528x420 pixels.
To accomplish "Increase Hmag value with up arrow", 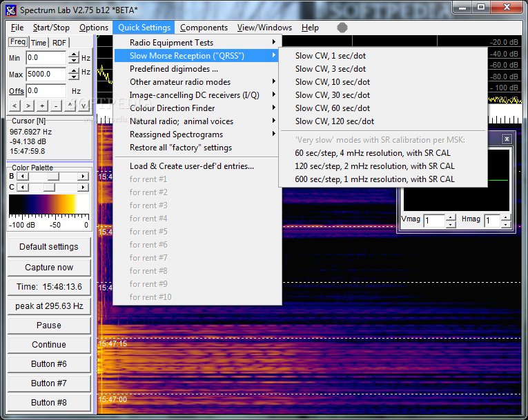I will click(x=506, y=217).
